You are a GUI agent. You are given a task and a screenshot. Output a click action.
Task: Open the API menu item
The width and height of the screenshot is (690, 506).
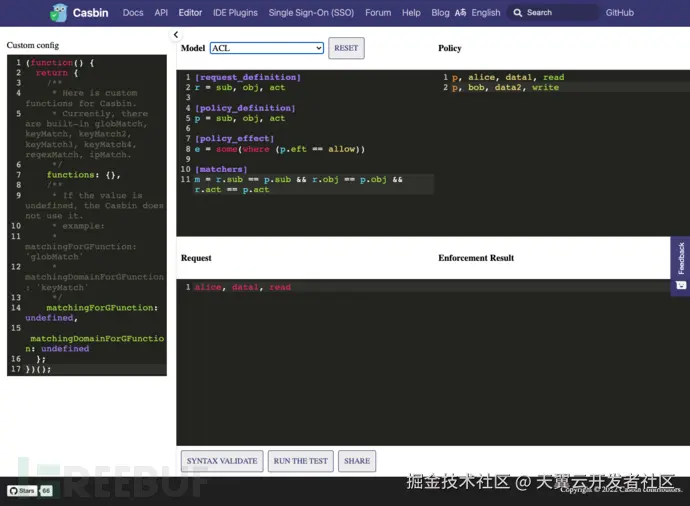tap(161, 13)
